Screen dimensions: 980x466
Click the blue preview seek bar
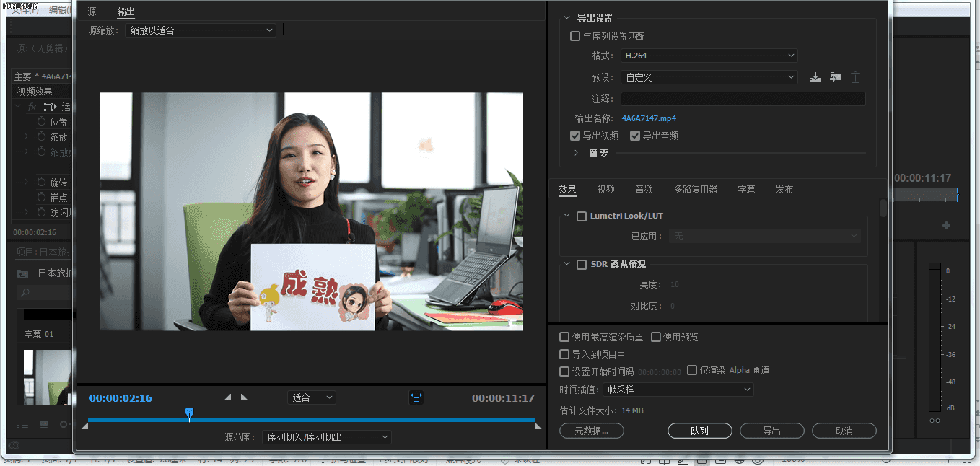(310, 421)
